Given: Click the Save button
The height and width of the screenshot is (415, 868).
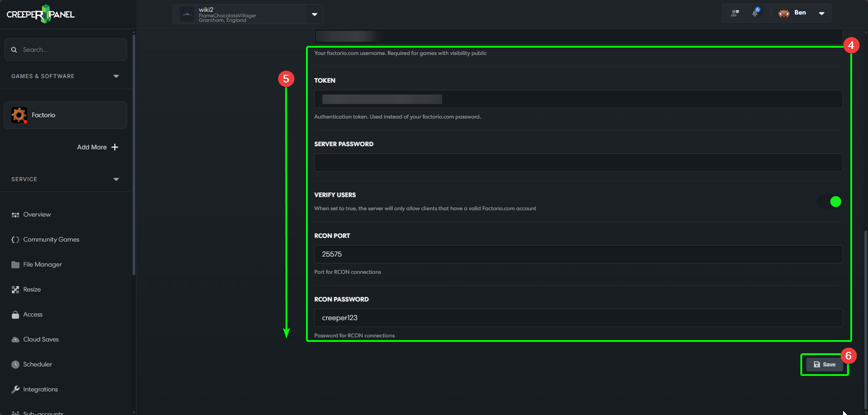Looking at the screenshot, I should click(824, 364).
